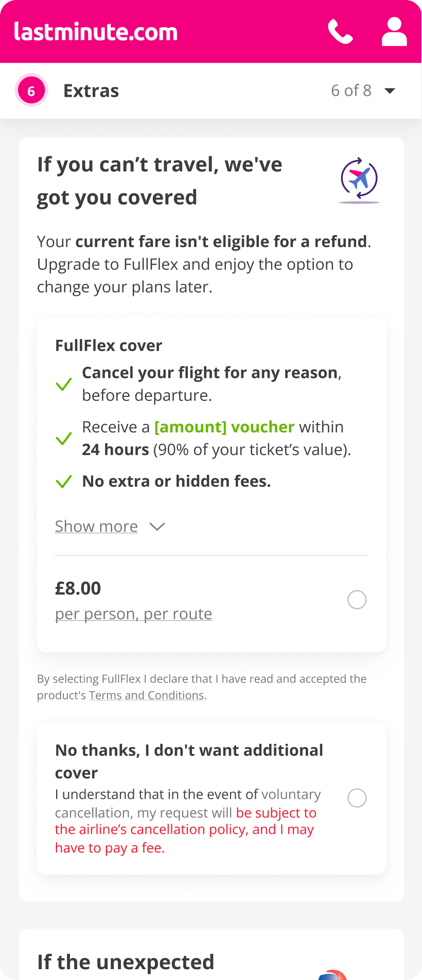Open the user account profile icon

pyautogui.click(x=394, y=32)
